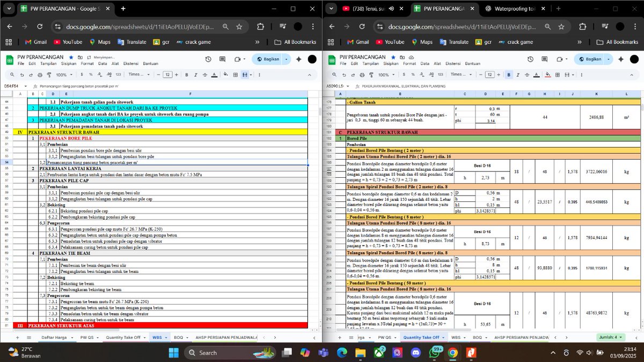Click Bagikan share button in right window
Image resolution: width=644 pixels, height=362 pixels.
pyautogui.click(x=589, y=59)
